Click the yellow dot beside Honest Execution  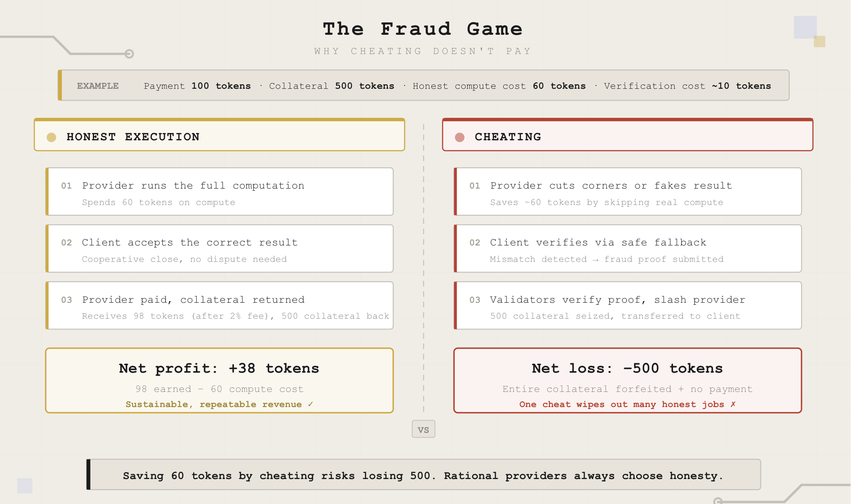(52, 137)
